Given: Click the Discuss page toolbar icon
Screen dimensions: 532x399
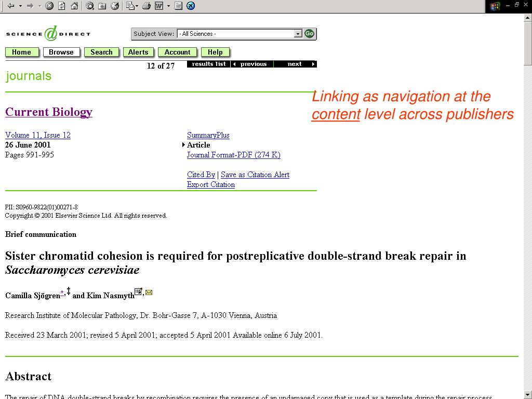Looking at the screenshot, I should click(178, 5).
